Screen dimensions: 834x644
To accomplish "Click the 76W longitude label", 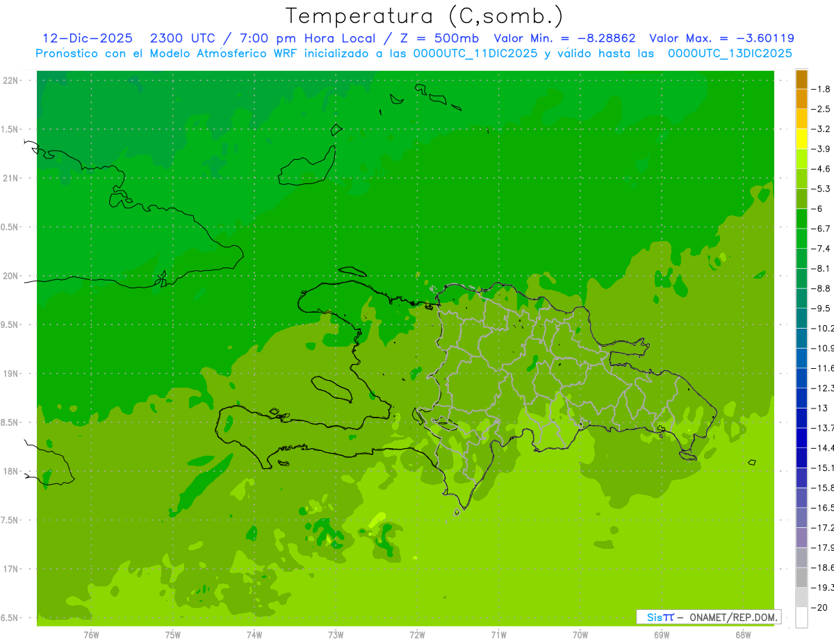I will coord(91,634).
